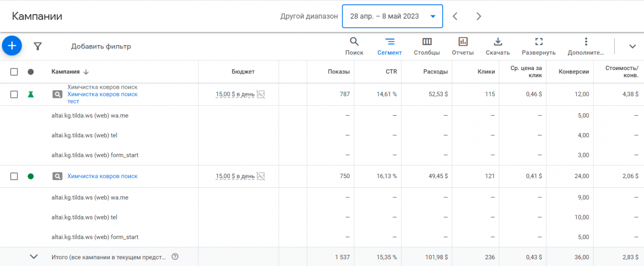Click the blue plus create campaign button

point(12,46)
